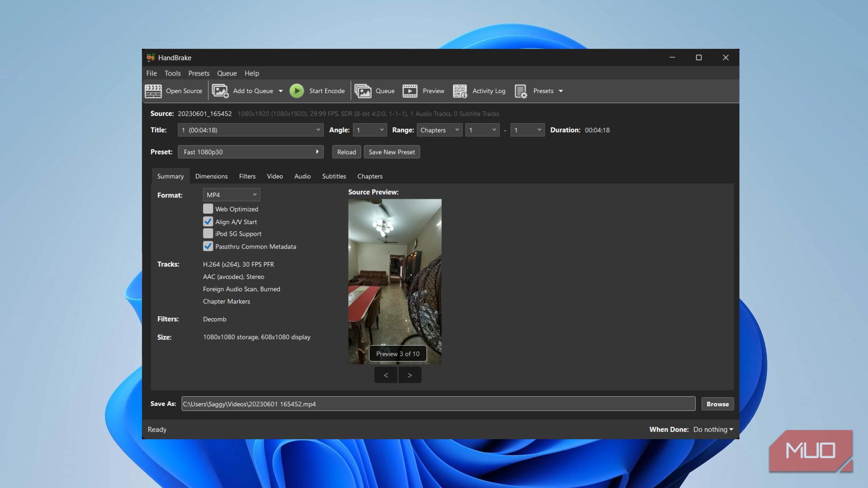
Task: Click the Save As file path field
Action: point(438,404)
